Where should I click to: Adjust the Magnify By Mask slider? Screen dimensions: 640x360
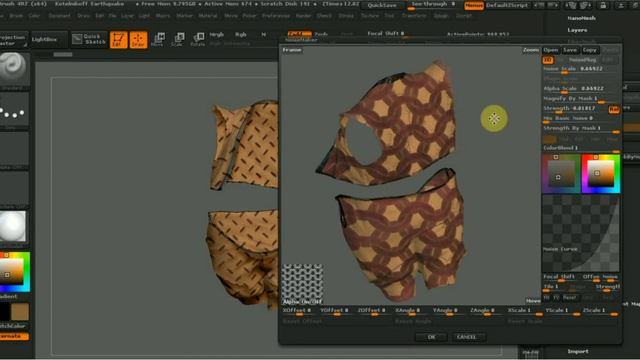580,99
